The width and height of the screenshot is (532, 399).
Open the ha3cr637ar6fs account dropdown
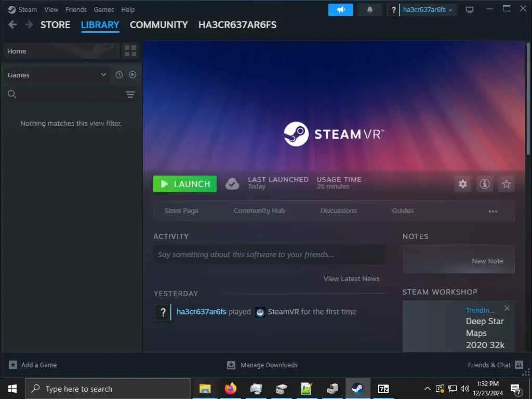click(x=428, y=10)
